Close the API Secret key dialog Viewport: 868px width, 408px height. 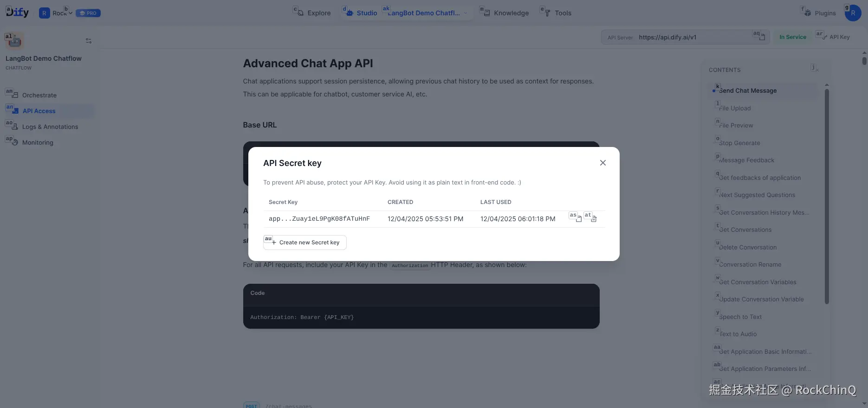click(602, 163)
